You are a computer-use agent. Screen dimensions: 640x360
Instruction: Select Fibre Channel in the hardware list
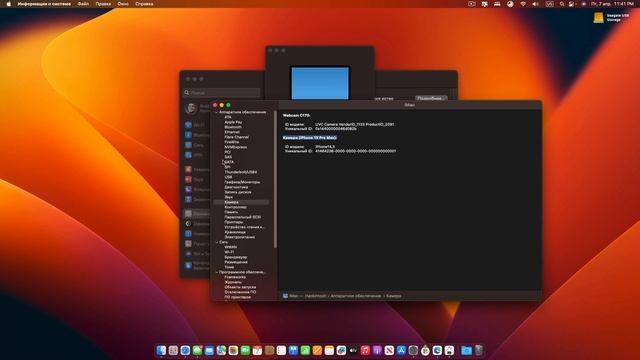(x=236, y=137)
